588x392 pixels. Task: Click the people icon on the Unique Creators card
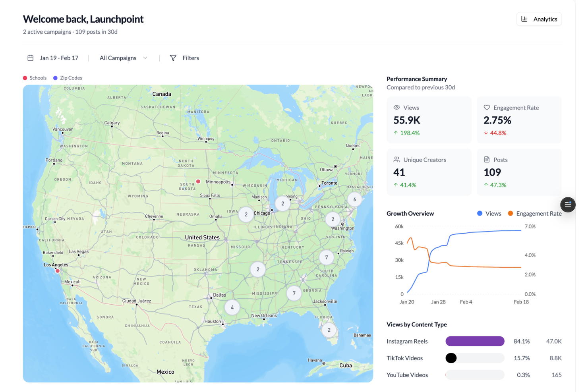point(396,160)
